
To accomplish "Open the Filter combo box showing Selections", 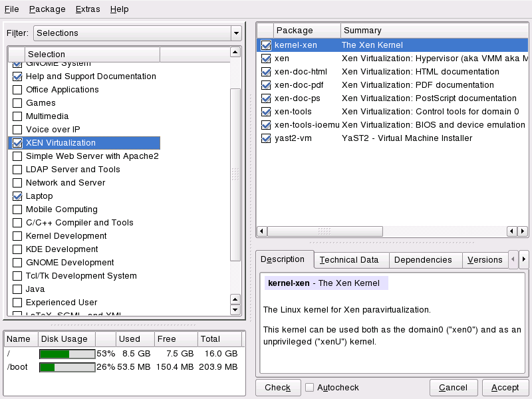I will point(138,33).
